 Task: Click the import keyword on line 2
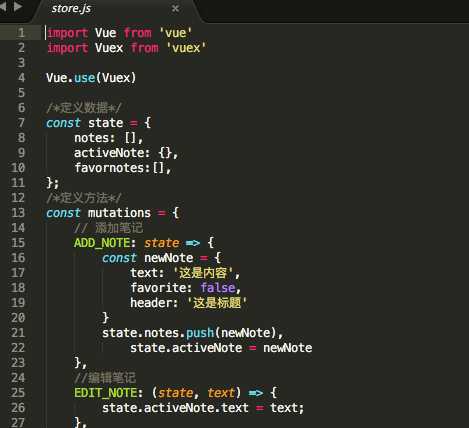click(x=67, y=48)
